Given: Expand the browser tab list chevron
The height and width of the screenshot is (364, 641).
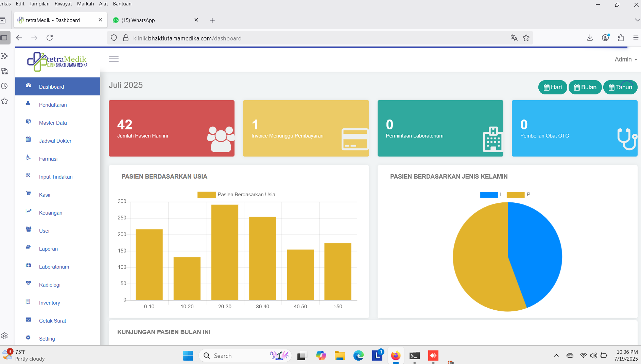Looking at the screenshot, I should pos(637,20).
